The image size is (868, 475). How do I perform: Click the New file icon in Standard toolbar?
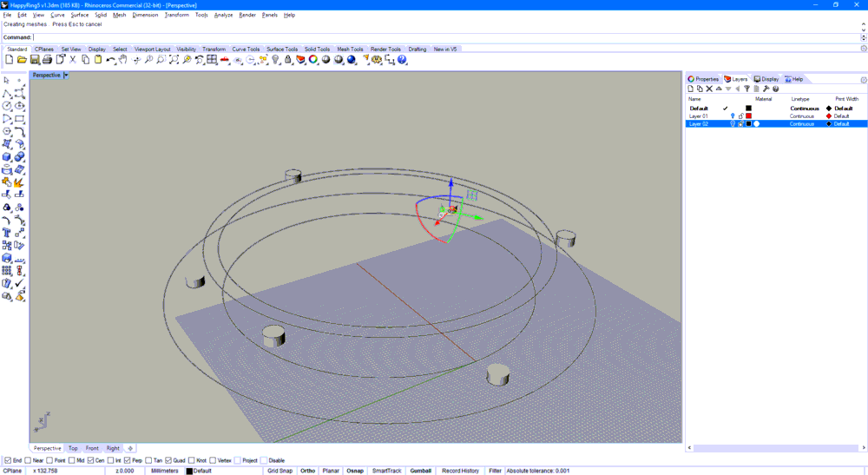point(10,60)
